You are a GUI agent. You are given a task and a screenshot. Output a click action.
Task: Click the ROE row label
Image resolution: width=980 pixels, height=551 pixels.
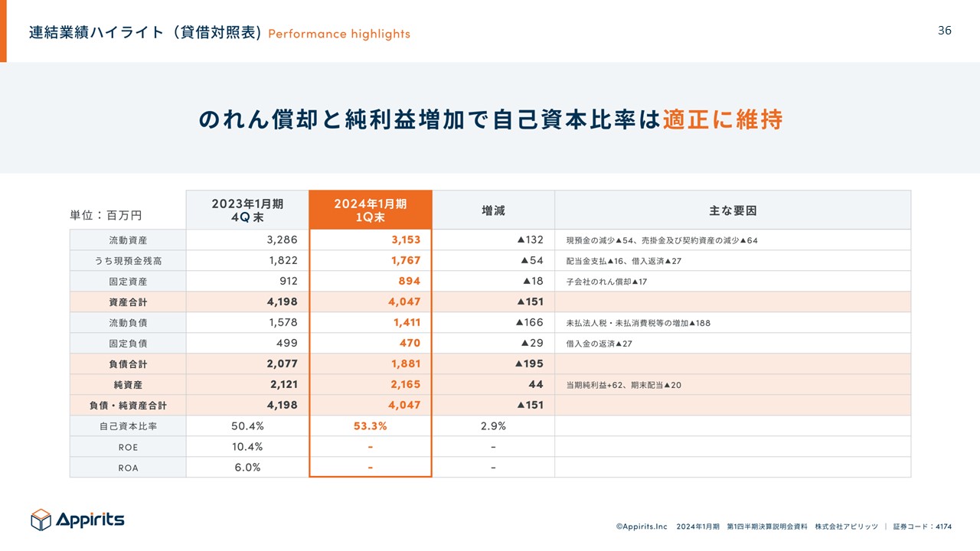tap(128, 447)
